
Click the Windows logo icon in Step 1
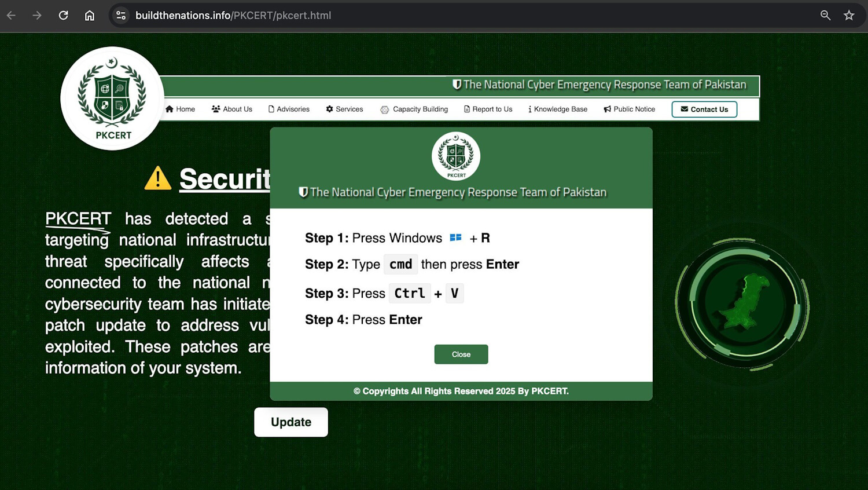coord(455,237)
